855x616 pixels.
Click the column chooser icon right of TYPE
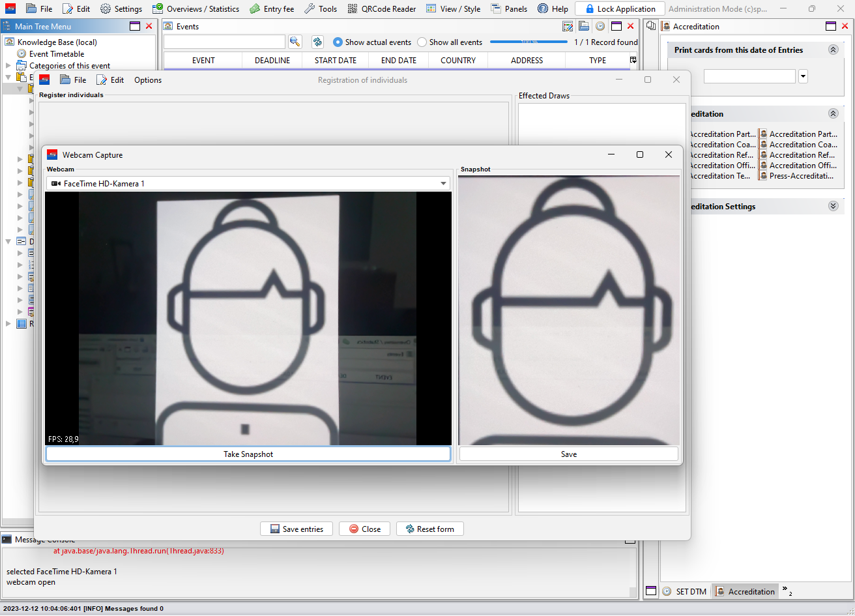click(x=633, y=60)
